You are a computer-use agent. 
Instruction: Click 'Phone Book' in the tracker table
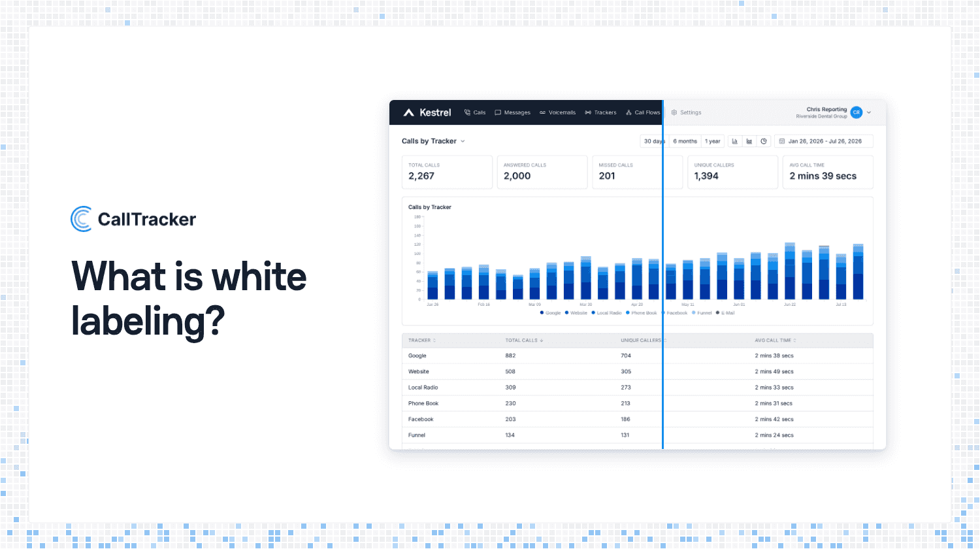point(423,403)
